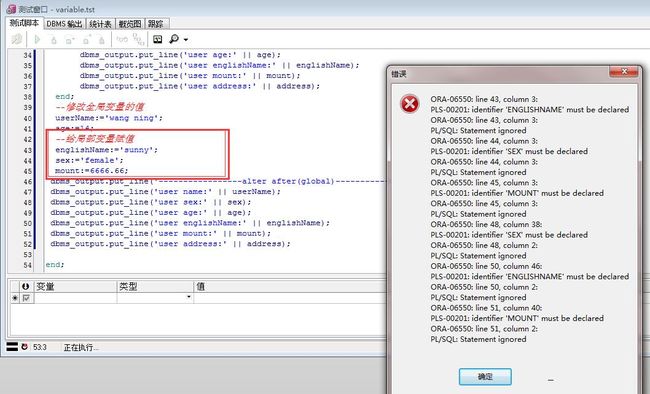Open the DBMS 输出 tab

coord(64,24)
